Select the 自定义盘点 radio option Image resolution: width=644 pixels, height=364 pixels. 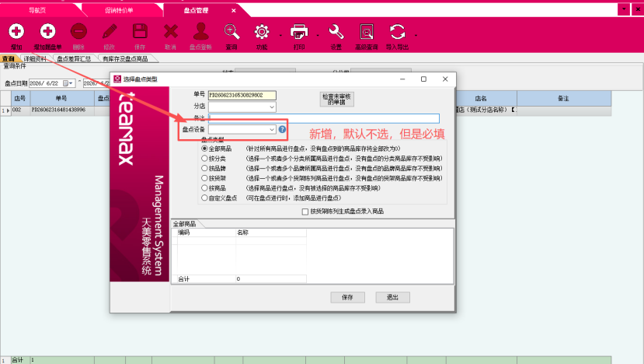pos(204,198)
